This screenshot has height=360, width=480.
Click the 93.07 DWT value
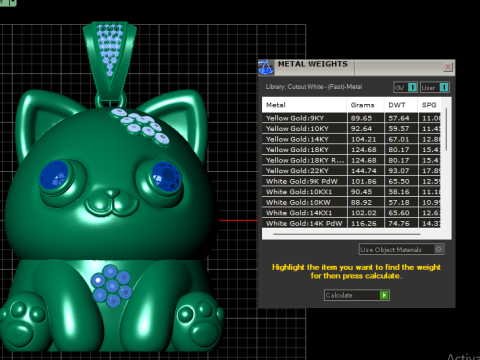(x=399, y=171)
